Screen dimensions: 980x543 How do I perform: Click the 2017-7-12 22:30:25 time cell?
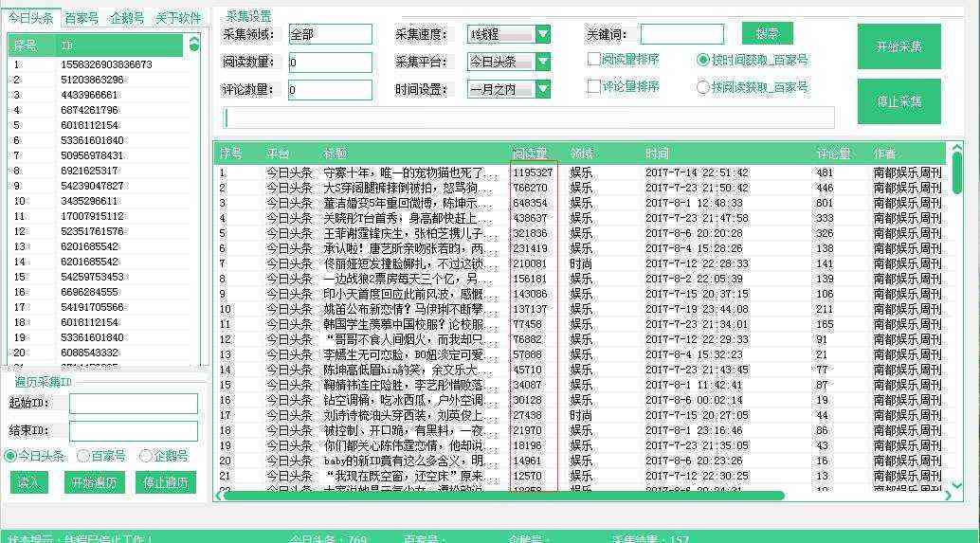697,476
